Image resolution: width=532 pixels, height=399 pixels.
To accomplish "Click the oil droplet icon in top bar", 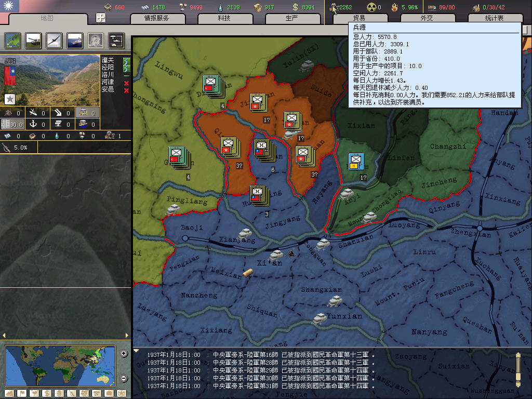I will point(220,7).
